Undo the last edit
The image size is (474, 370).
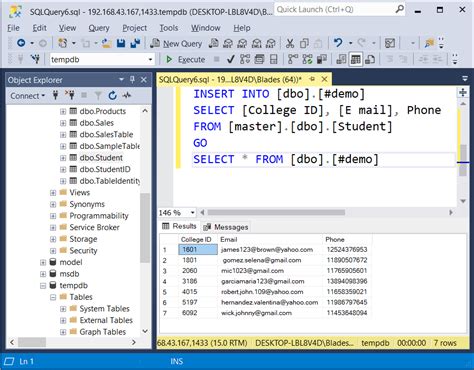(x=338, y=43)
